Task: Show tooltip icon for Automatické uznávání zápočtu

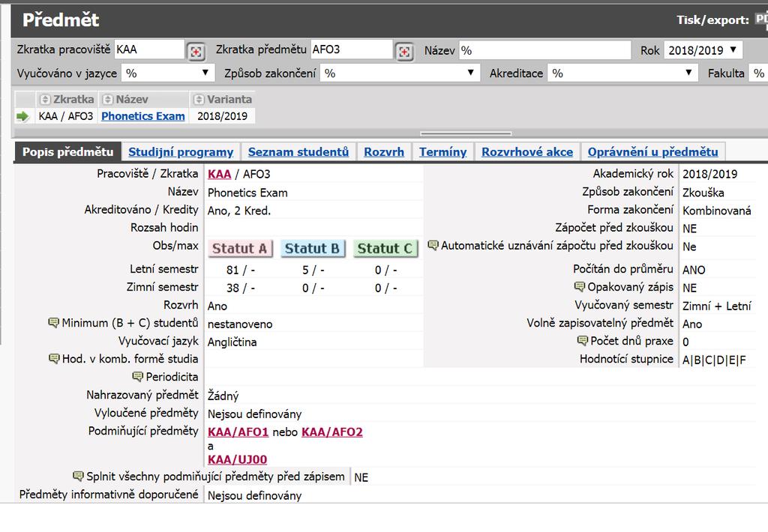Action: tap(433, 245)
